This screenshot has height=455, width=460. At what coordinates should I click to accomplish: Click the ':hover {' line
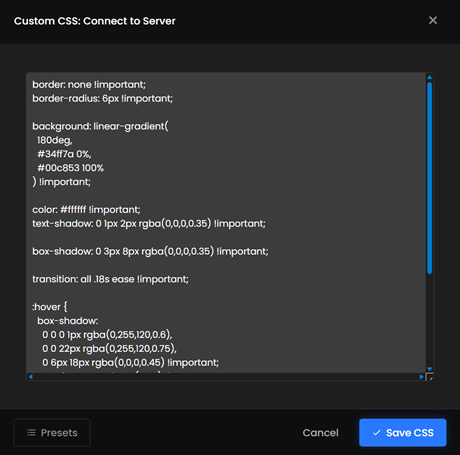point(50,307)
